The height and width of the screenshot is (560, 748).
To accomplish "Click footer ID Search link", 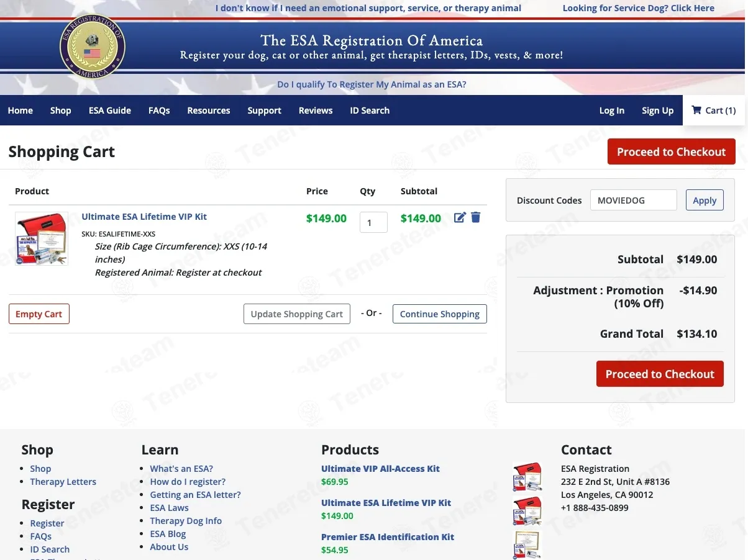I will [50, 549].
